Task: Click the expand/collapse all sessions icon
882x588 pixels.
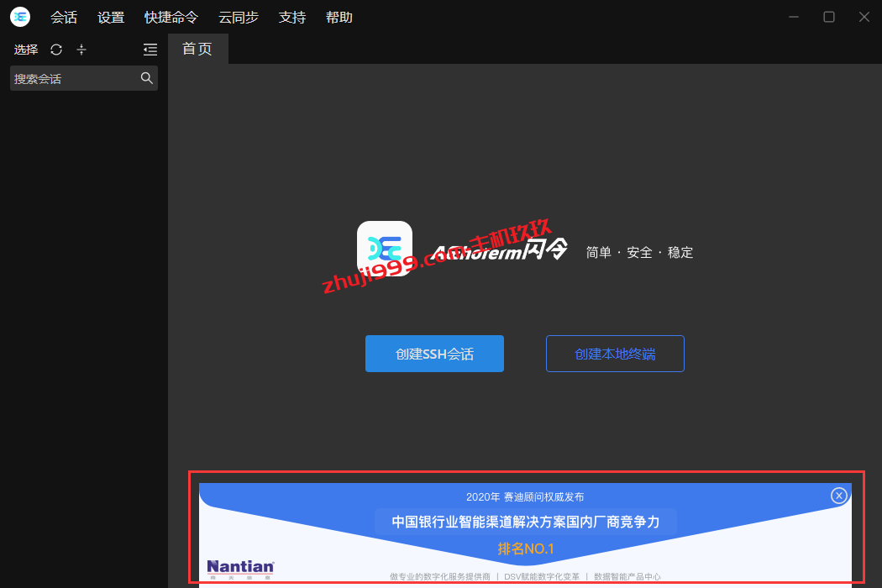Action: pos(81,50)
